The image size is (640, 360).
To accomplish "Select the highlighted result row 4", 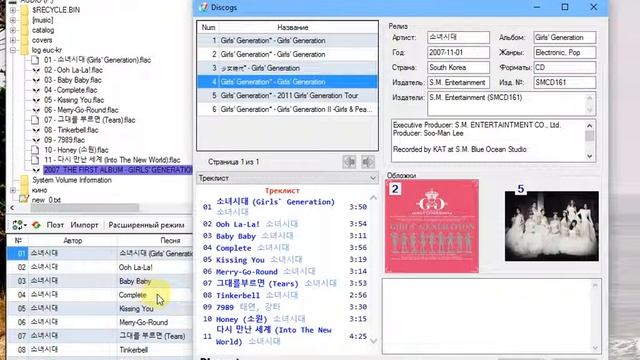I will click(x=287, y=82).
